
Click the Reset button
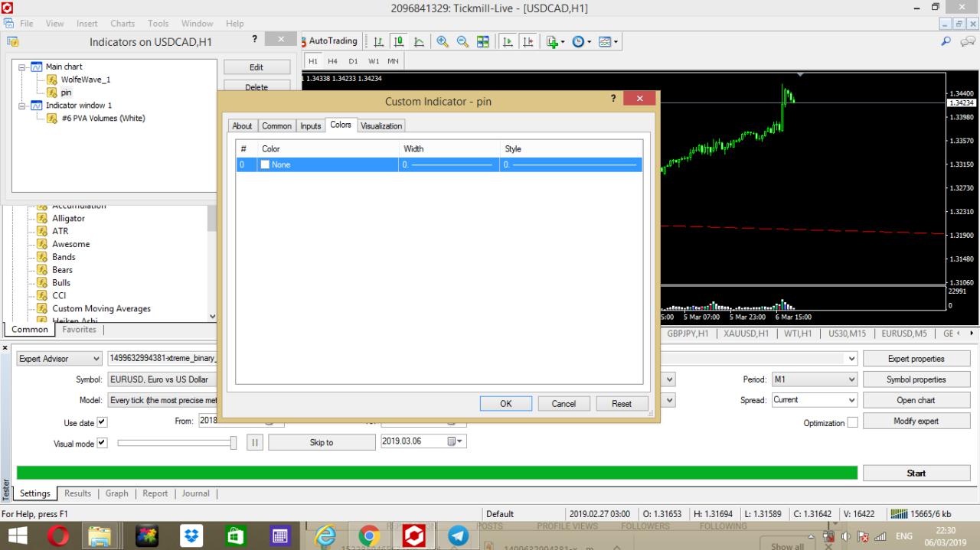click(x=622, y=404)
